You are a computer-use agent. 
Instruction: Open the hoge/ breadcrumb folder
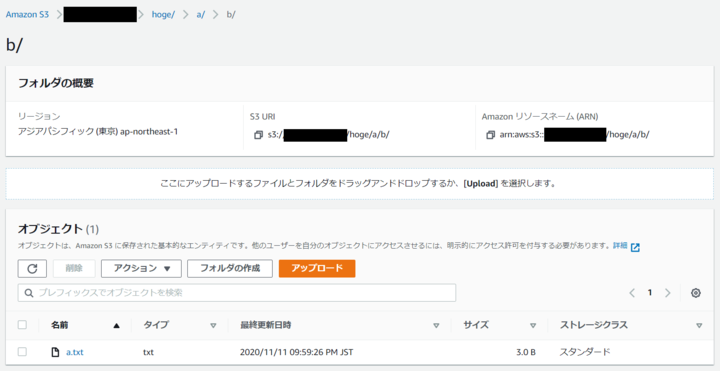(x=163, y=15)
